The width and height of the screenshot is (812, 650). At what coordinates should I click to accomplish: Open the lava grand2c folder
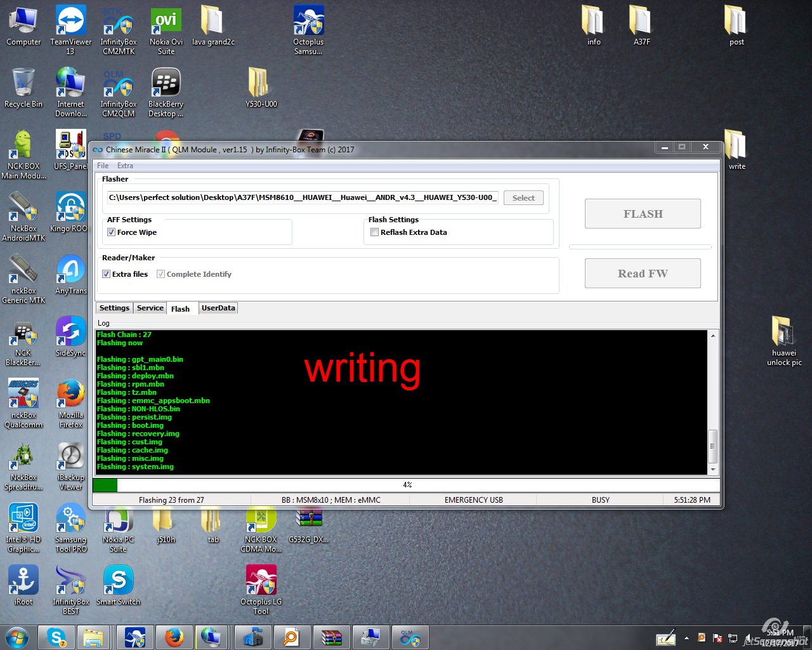click(213, 25)
